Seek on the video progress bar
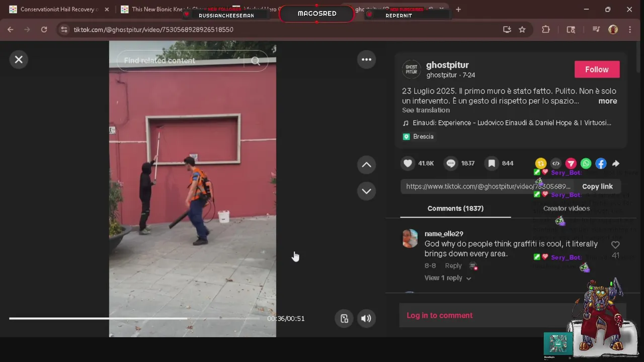This screenshot has width=644, height=362. coord(134,318)
